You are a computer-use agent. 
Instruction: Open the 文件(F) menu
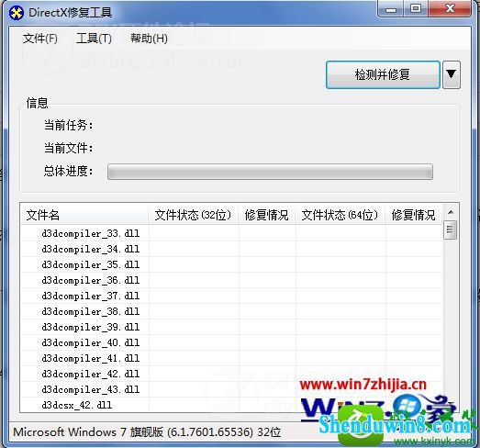coord(40,39)
